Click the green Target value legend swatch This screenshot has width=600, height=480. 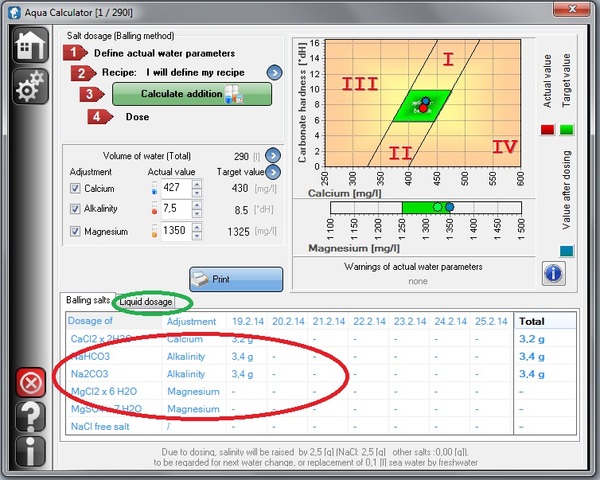[x=566, y=130]
